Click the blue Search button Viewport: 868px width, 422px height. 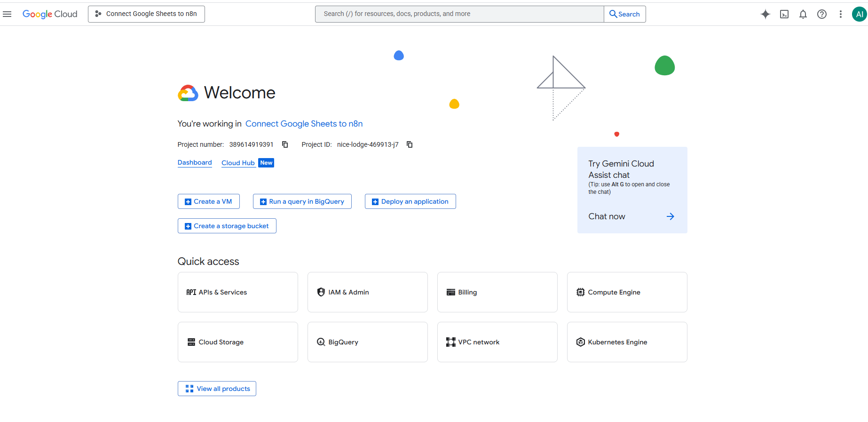[x=625, y=14]
